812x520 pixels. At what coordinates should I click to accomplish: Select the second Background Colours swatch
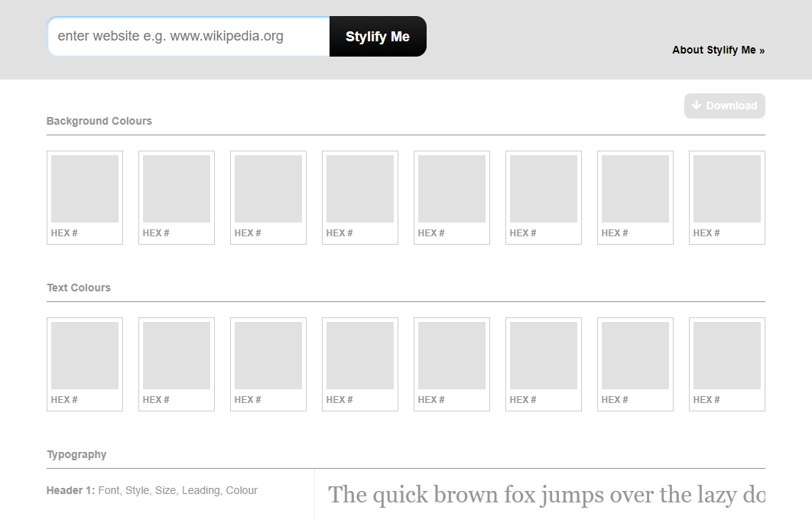(x=177, y=190)
